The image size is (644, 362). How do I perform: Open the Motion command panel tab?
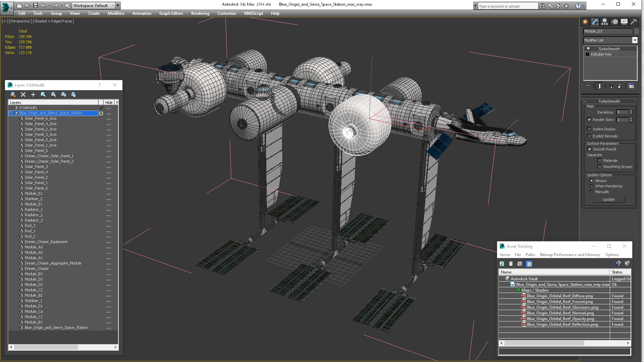point(614,22)
